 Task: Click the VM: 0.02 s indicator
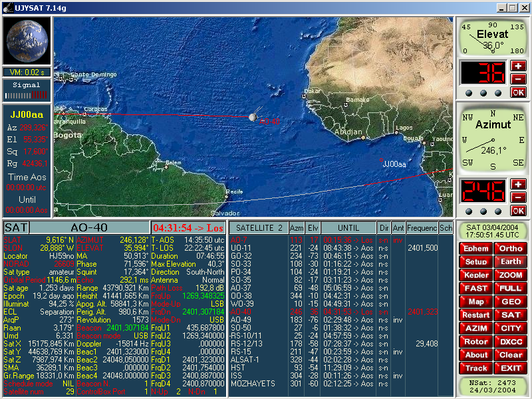coord(27,72)
